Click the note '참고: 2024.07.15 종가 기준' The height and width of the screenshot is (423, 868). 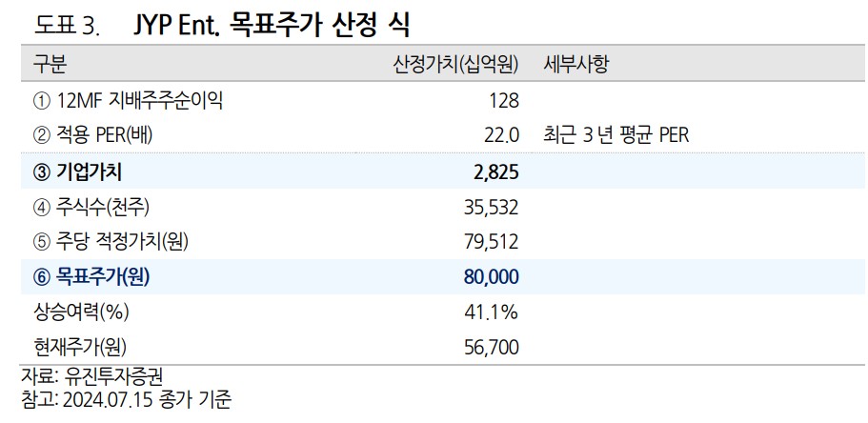(x=126, y=399)
